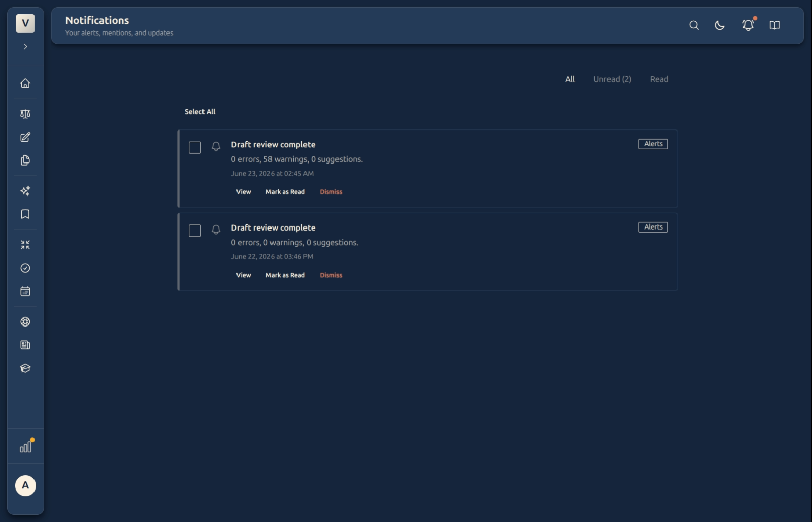Screen dimensions: 812x522
Task: Open the user avatar A
Action: point(25,485)
